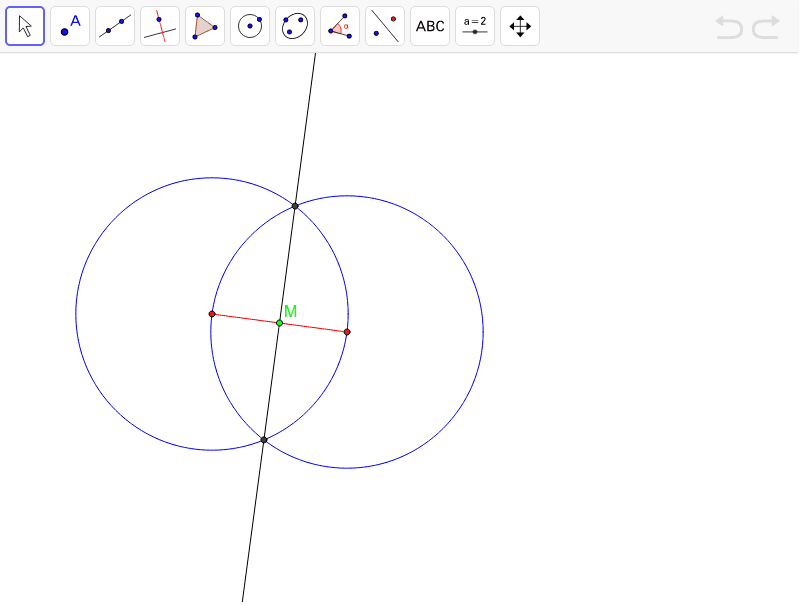The image size is (800, 604).
Task: Pick the Move Graphics View tool
Action: [x=520, y=26]
